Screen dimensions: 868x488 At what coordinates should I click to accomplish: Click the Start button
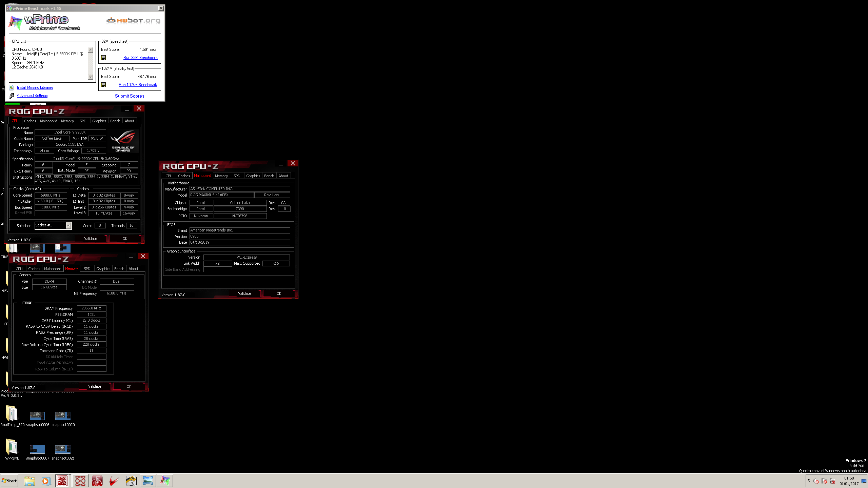pos(9,481)
